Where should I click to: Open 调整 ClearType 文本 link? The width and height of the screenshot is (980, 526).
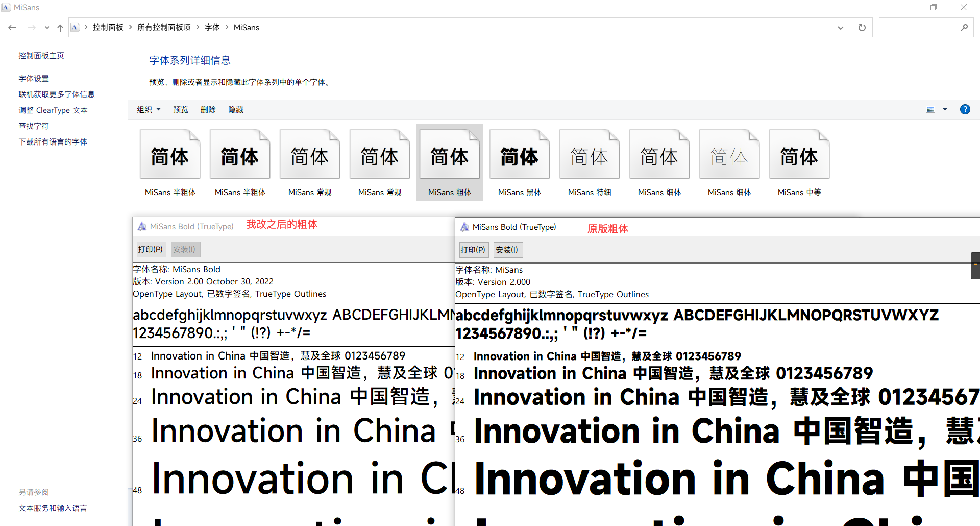[53, 110]
